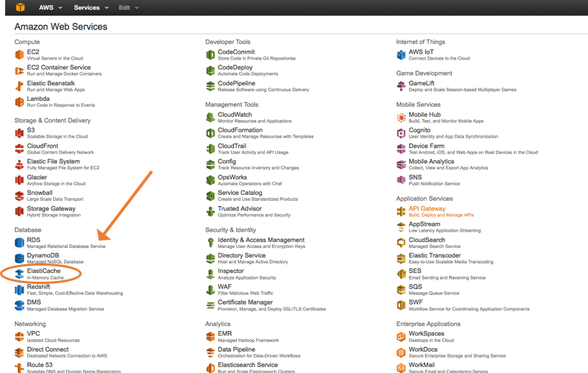Expand the Services dropdown
Image resolution: width=588 pixels, height=373 pixels.
[91, 7]
